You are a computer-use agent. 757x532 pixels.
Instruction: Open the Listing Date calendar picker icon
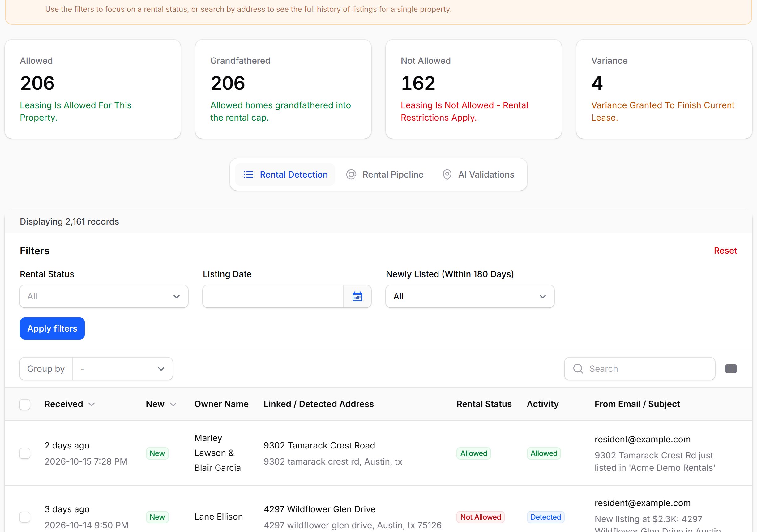(357, 296)
